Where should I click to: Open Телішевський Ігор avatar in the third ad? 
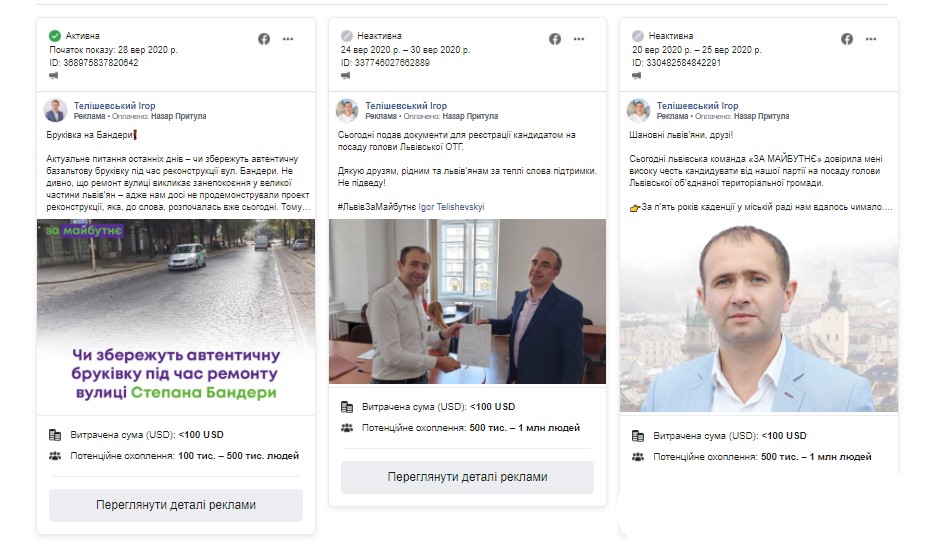click(x=639, y=111)
